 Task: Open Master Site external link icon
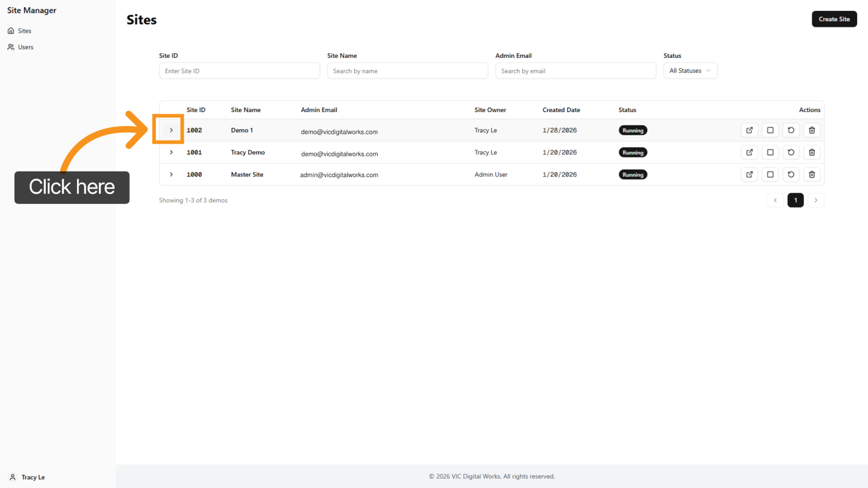(749, 175)
